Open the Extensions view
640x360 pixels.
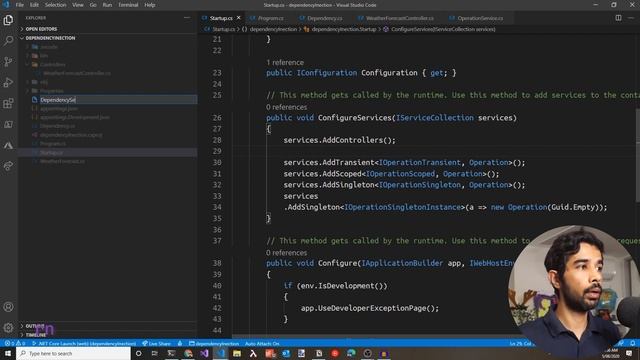[8, 103]
